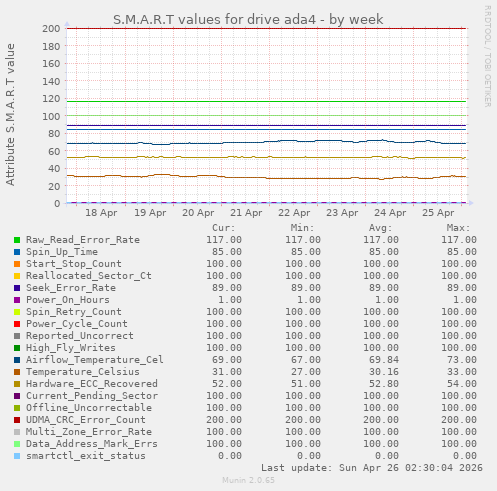The width and height of the screenshot is (497, 491).
Task: Click the Current_Pending_Sector purple swatch
Action: [x=17, y=396]
